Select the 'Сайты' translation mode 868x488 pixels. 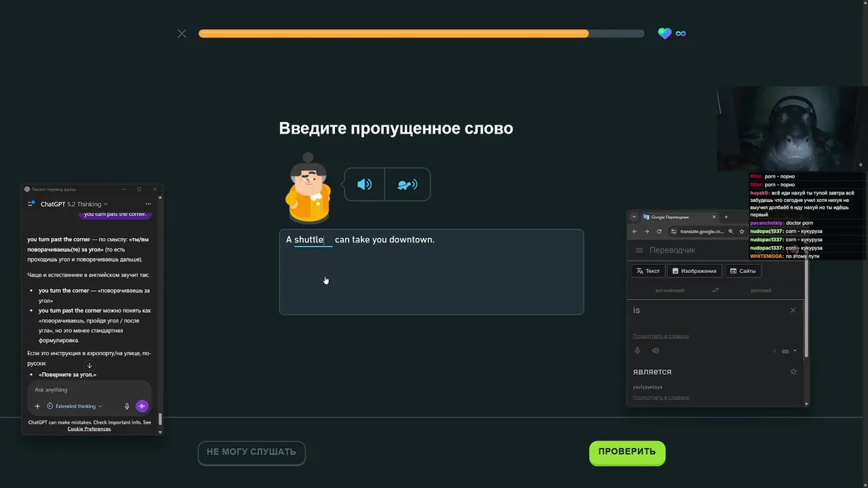click(x=743, y=271)
